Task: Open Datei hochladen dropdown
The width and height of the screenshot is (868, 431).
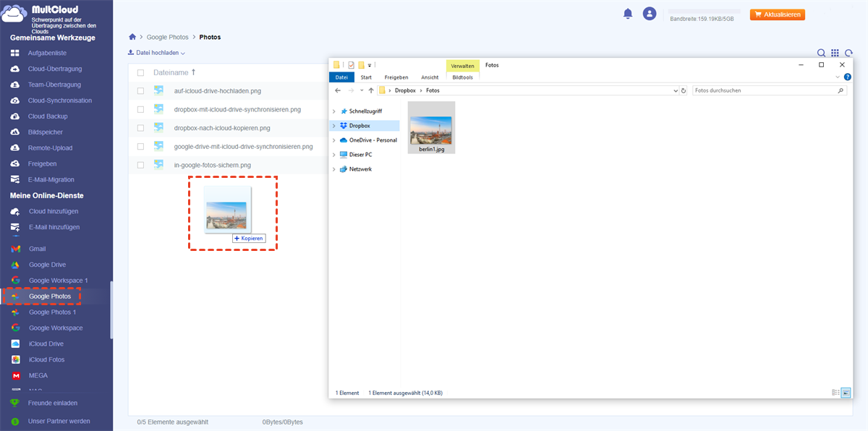Action: point(156,53)
